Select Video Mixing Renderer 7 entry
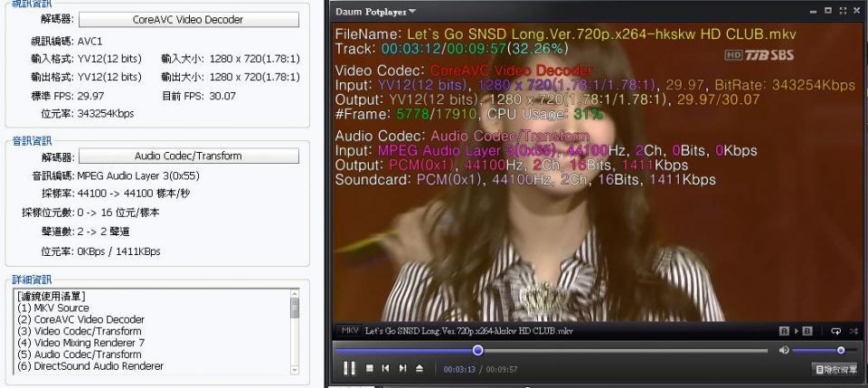Image resolution: width=868 pixels, height=388 pixels. [x=80, y=343]
